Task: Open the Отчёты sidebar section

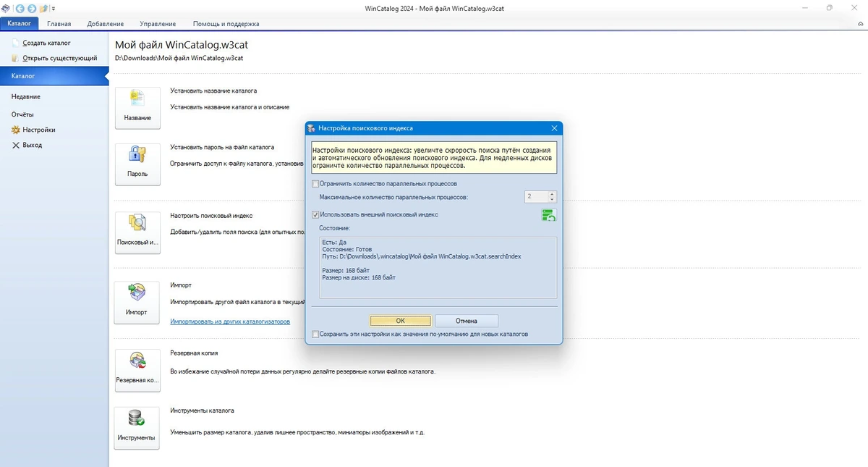Action: 22,114
